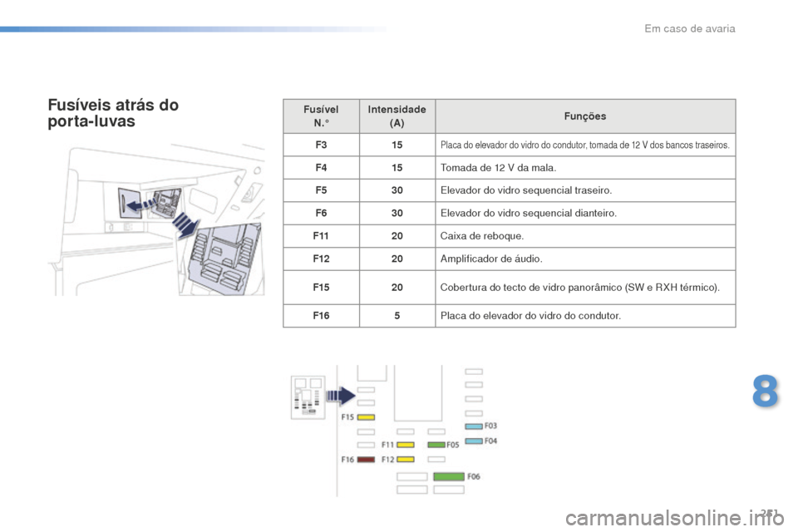
Task: Click intensity value 30 in F5 row
Action: point(397,190)
